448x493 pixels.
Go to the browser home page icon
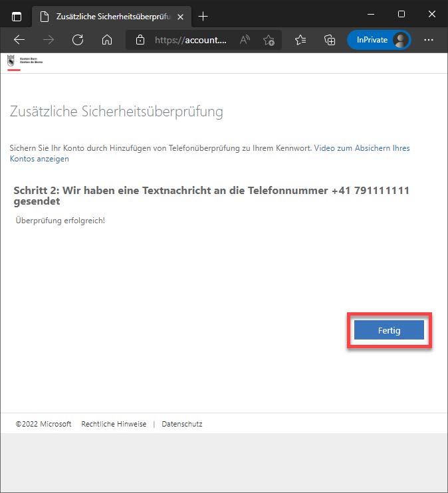(x=106, y=40)
